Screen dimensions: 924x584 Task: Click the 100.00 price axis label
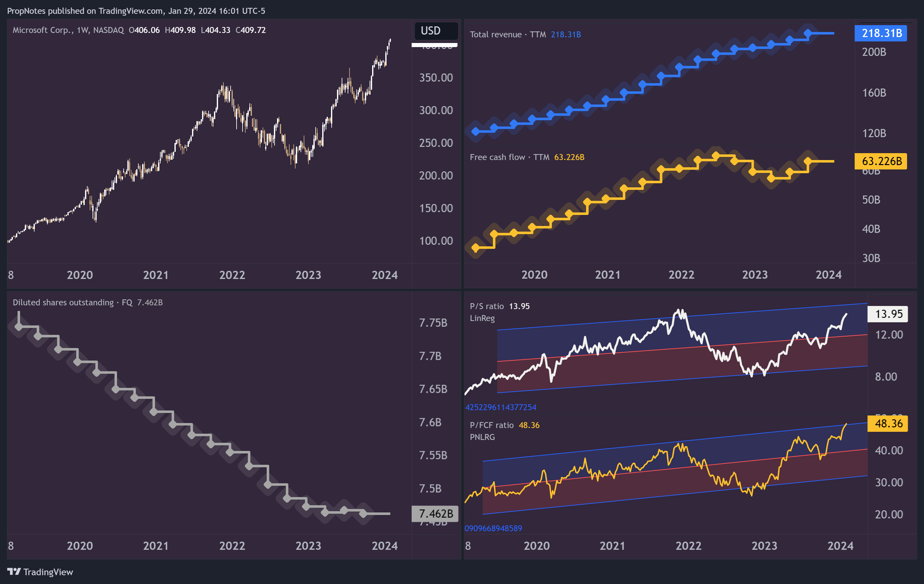point(436,241)
